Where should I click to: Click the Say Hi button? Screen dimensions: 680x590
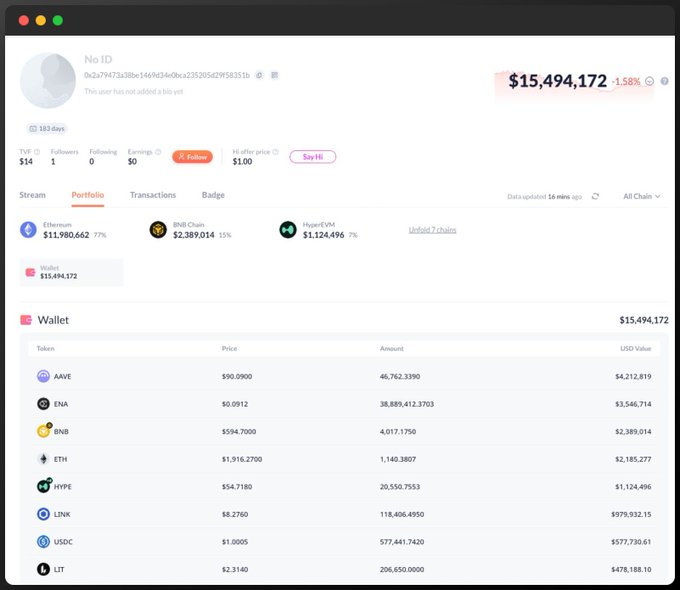(313, 157)
